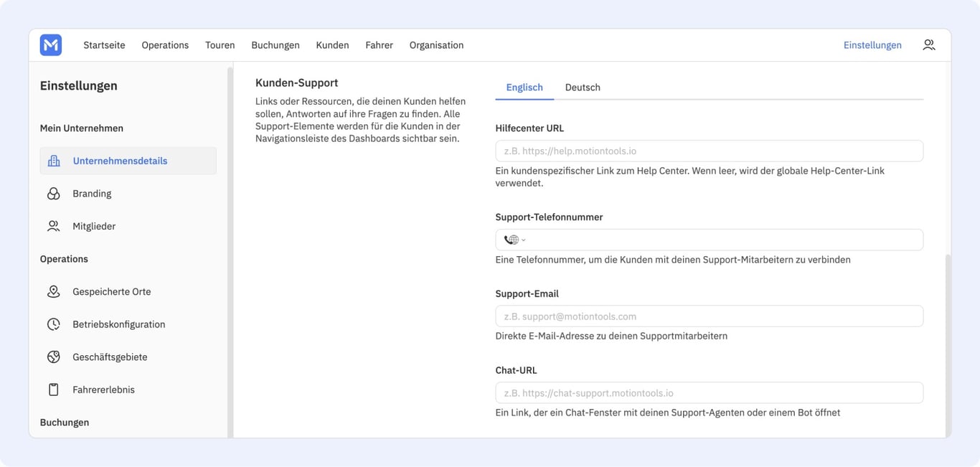The height and width of the screenshot is (467, 980).
Task: Open the phone country code selector
Action: point(514,240)
